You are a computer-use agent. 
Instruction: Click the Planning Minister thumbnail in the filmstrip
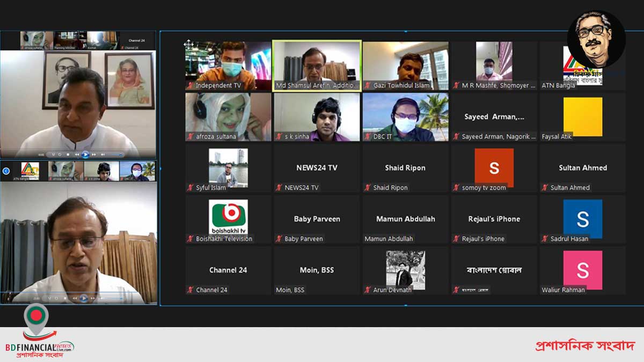70,40
